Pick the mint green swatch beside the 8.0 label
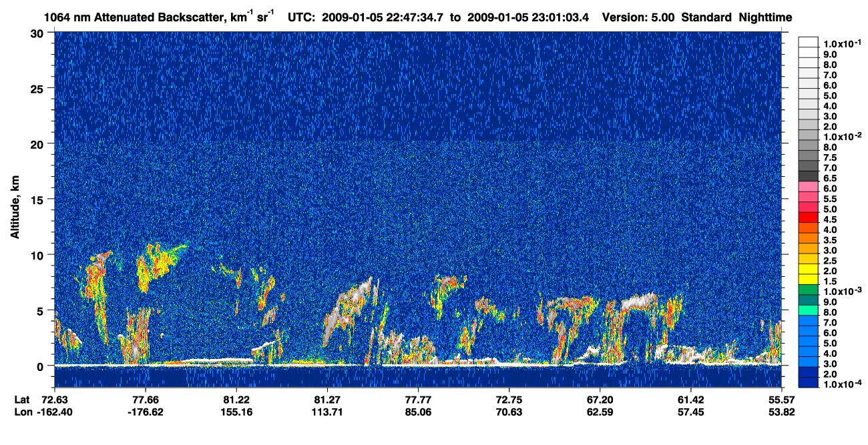868x445 pixels. point(809,310)
